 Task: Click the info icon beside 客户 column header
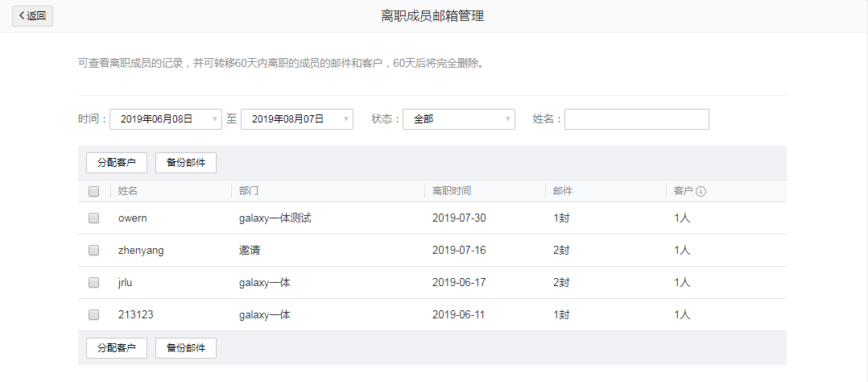(701, 191)
